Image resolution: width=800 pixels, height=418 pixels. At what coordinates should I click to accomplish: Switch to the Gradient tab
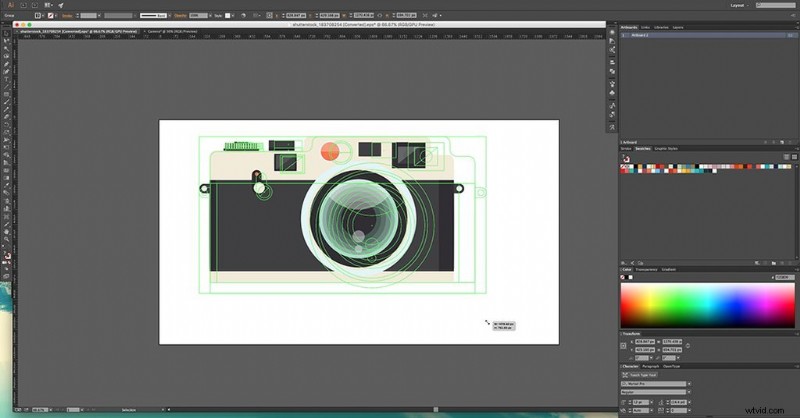(668, 269)
